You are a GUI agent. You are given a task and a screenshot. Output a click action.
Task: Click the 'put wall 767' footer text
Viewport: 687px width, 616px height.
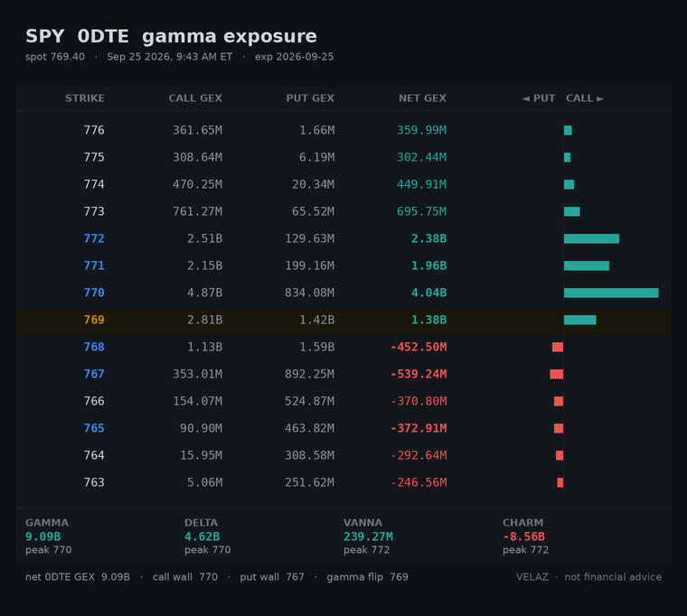(272, 577)
